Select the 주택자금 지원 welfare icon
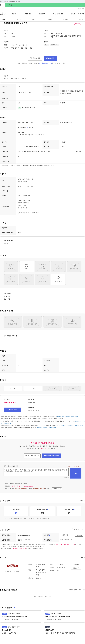The image size is (85, 644). (11, 279)
